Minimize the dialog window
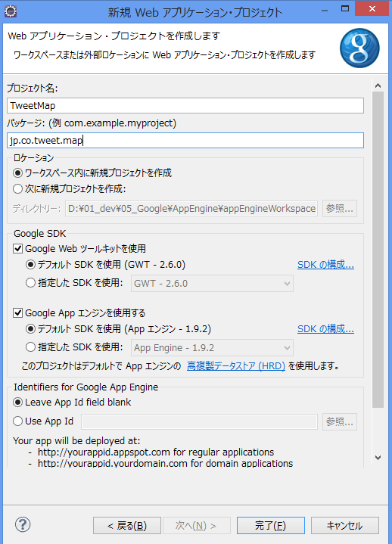392x544 pixels. [325, 11]
